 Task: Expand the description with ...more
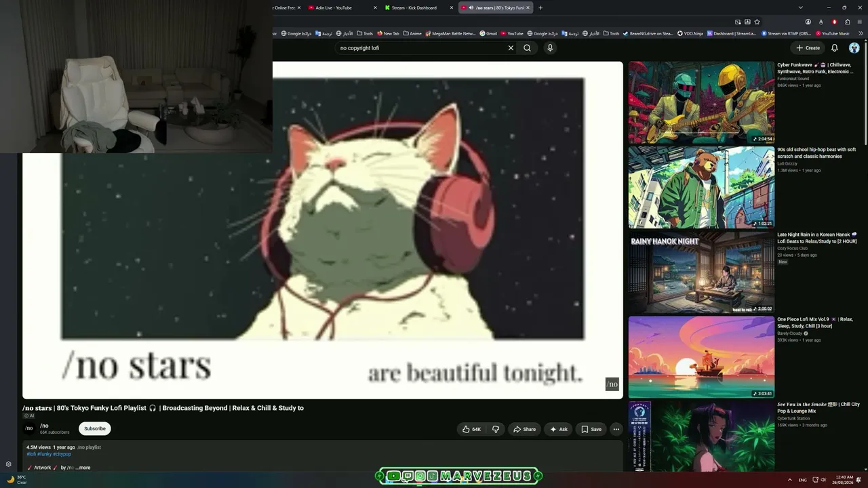[x=83, y=468]
